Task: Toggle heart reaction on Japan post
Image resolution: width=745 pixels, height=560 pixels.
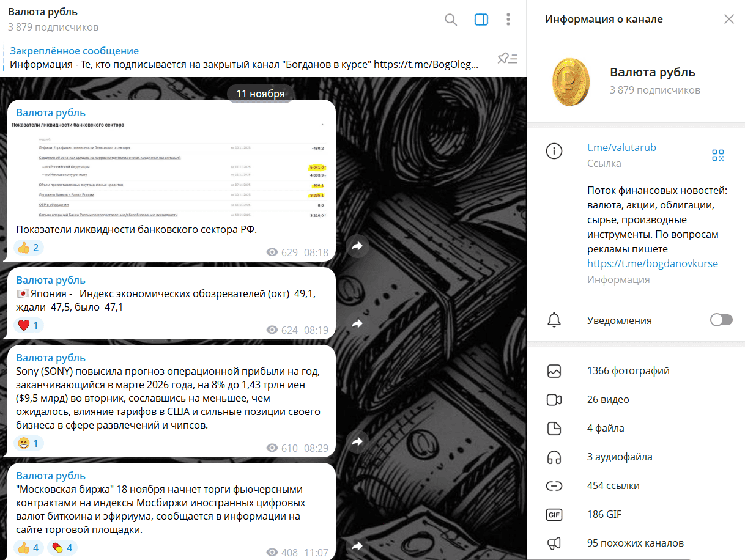Action: click(x=29, y=325)
